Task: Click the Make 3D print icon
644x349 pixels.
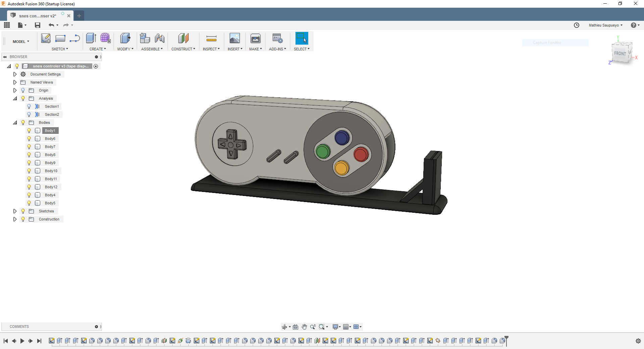Action: pyautogui.click(x=256, y=38)
